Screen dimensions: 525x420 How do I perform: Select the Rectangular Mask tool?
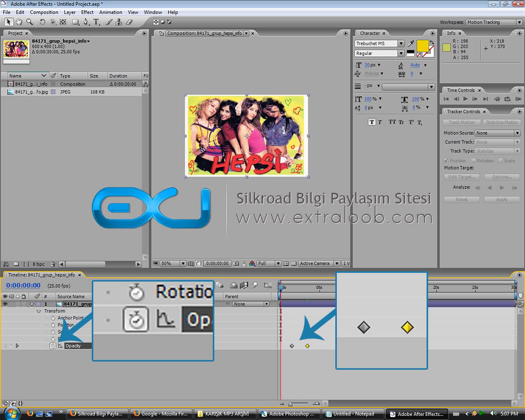coord(76,22)
